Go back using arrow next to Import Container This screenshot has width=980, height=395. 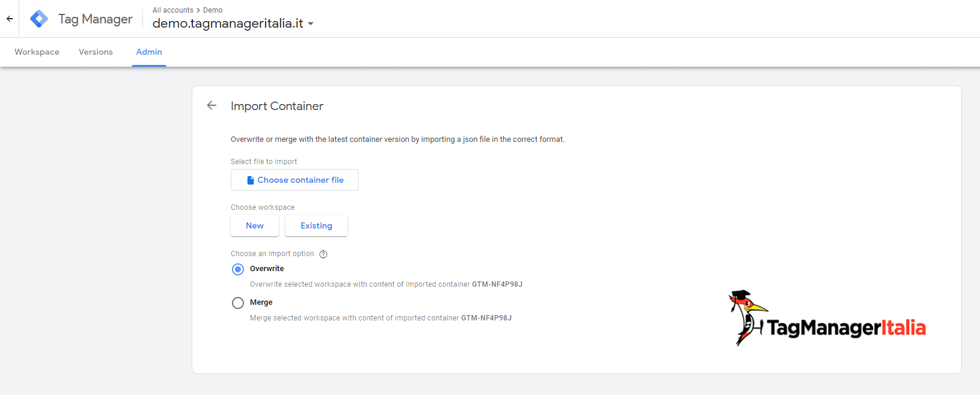(212, 105)
